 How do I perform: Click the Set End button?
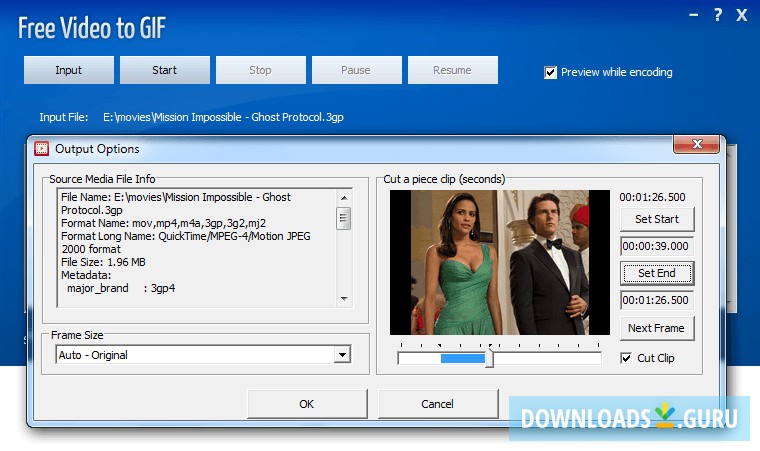(657, 274)
